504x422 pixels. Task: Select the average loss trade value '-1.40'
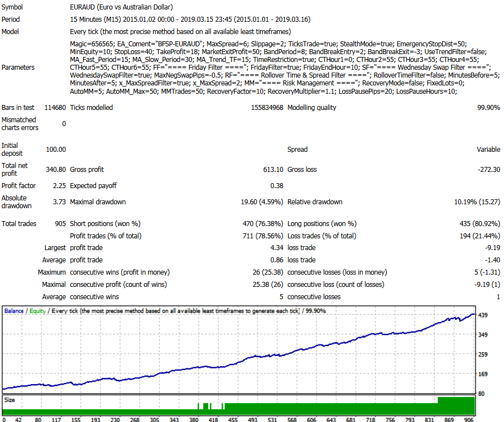(492, 260)
